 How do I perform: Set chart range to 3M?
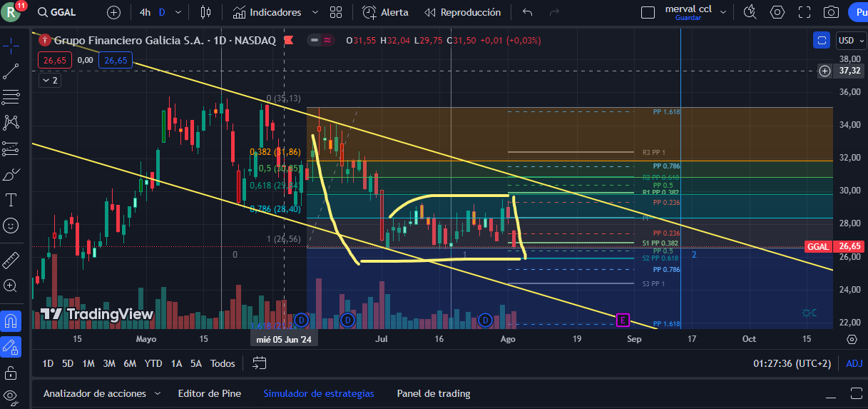109,363
